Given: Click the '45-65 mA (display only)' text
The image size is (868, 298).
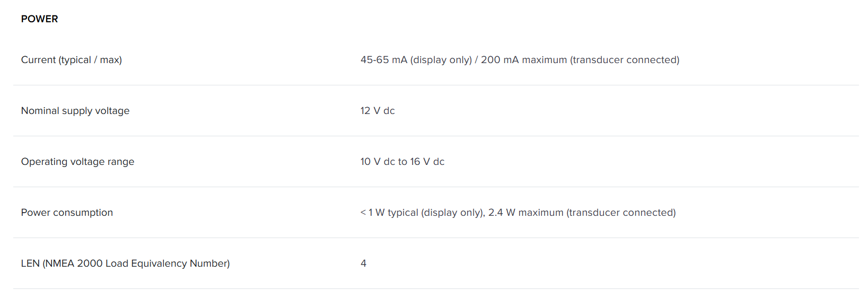Looking at the screenshot, I should point(416,60).
